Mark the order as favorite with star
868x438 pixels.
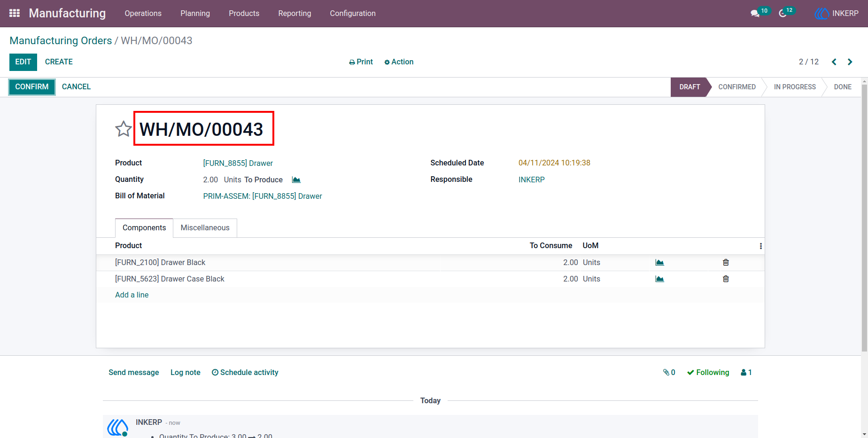tap(124, 129)
